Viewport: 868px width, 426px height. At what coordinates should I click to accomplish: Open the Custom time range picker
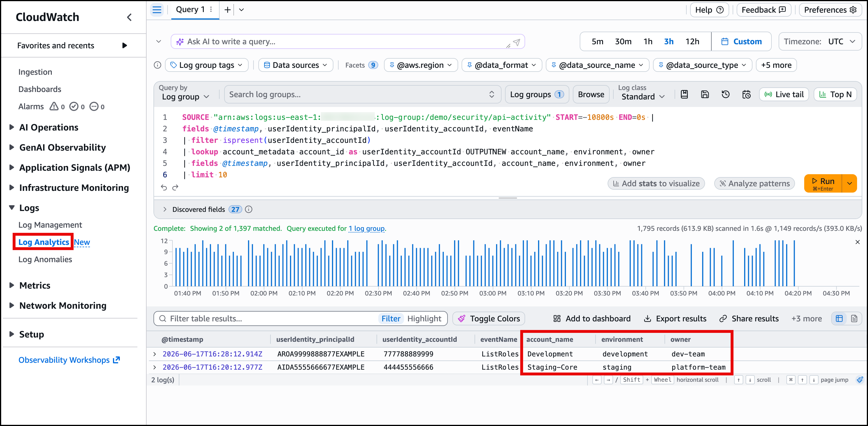pyautogui.click(x=741, y=41)
